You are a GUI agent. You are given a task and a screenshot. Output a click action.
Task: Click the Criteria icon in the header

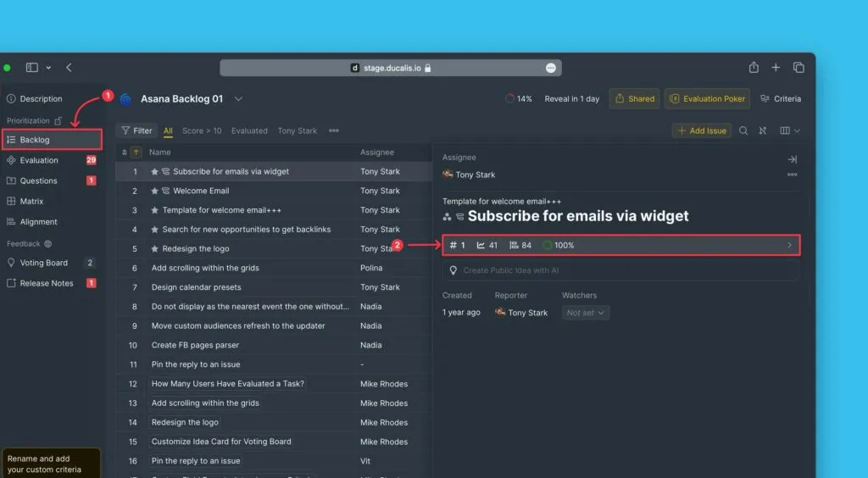(x=780, y=98)
